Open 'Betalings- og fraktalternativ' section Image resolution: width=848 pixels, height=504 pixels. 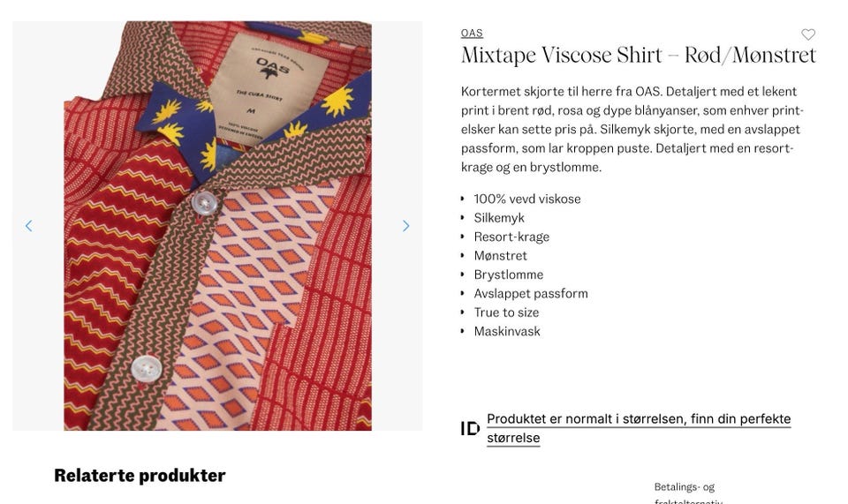[x=688, y=493]
